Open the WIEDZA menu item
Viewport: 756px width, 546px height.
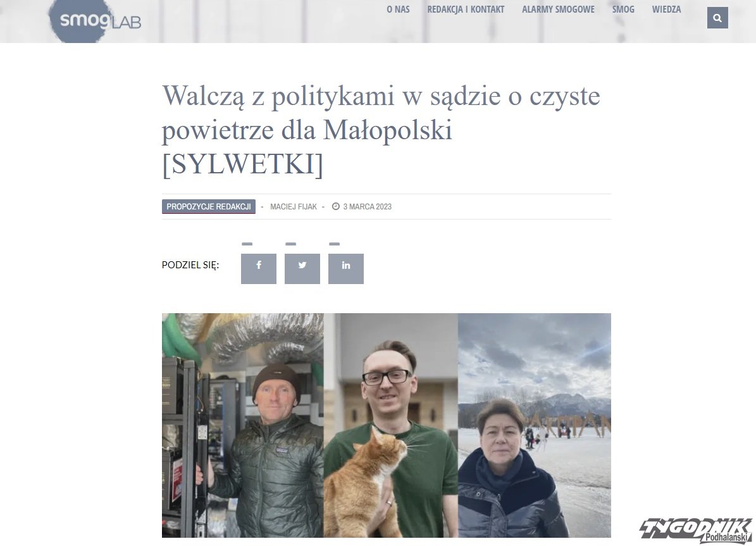(666, 9)
